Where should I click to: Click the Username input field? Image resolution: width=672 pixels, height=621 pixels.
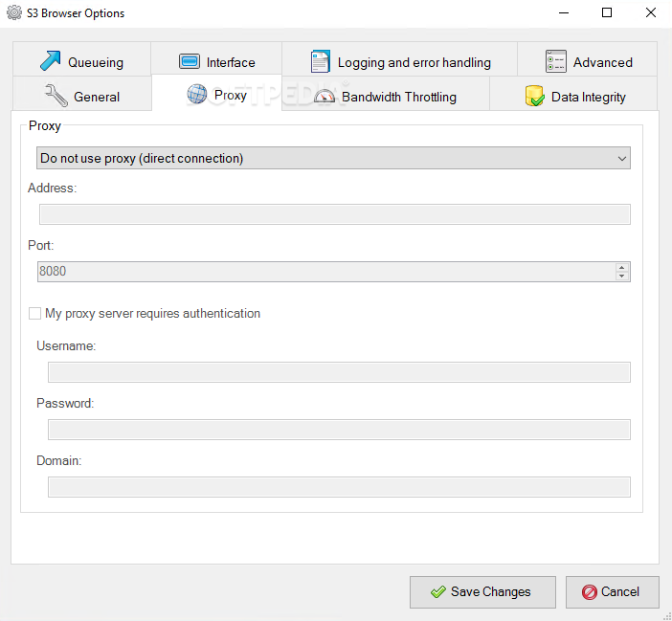click(339, 372)
